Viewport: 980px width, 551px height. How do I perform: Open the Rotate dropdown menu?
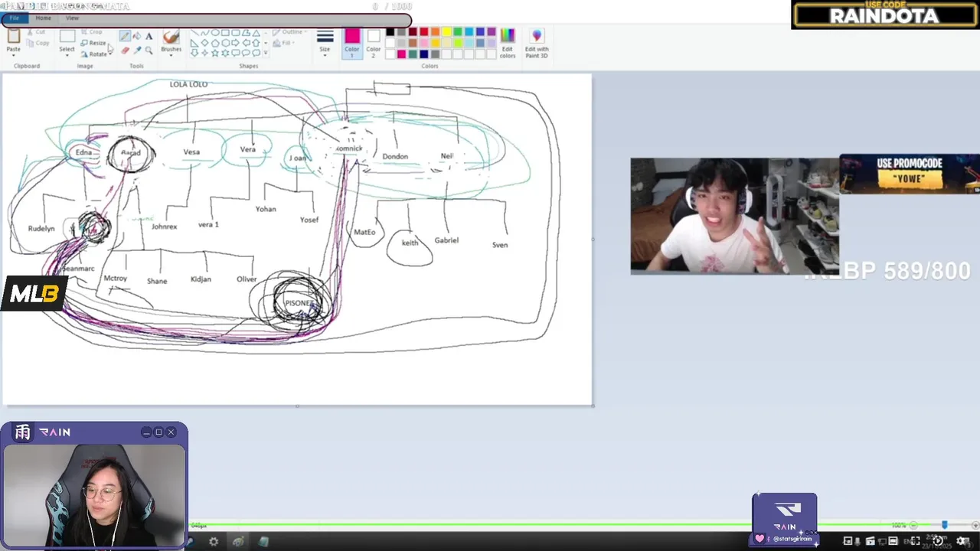click(x=96, y=54)
